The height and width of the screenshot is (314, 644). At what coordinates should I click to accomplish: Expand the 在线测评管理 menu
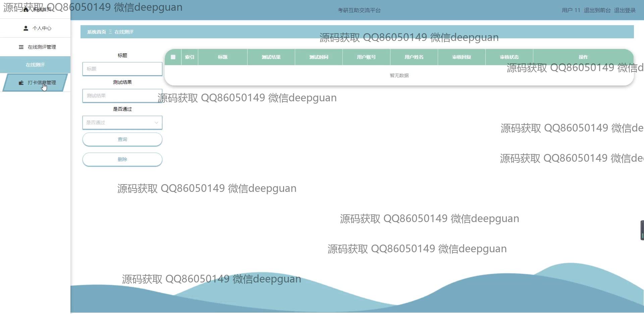[42, 47]
